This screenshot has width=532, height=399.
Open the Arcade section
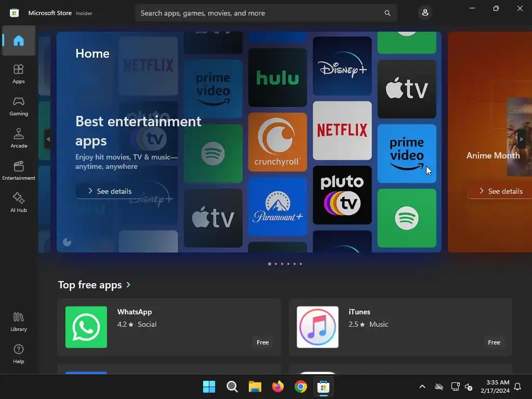click(x=19, y=138)
